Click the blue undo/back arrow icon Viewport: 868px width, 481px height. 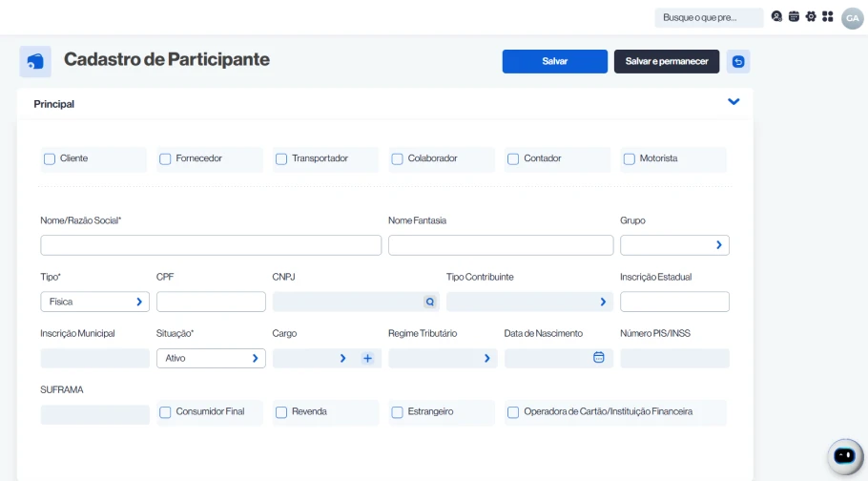point(737,61)
